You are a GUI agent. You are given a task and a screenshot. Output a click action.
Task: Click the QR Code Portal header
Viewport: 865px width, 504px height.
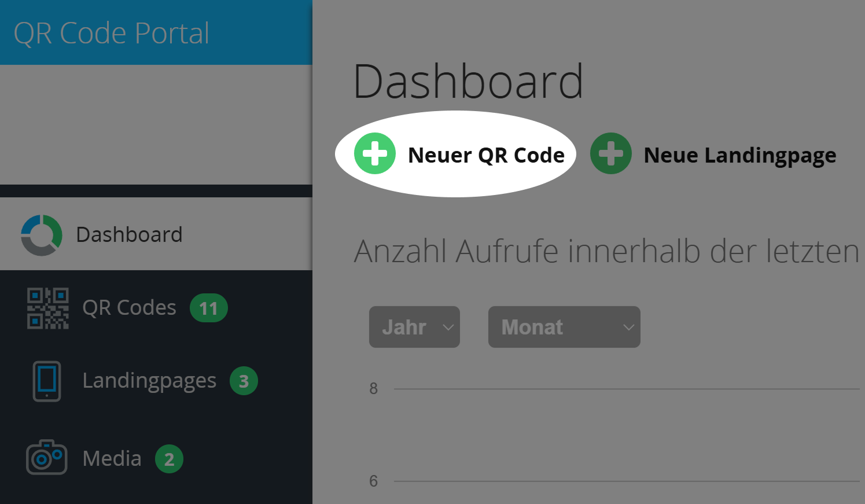(113, 32)
